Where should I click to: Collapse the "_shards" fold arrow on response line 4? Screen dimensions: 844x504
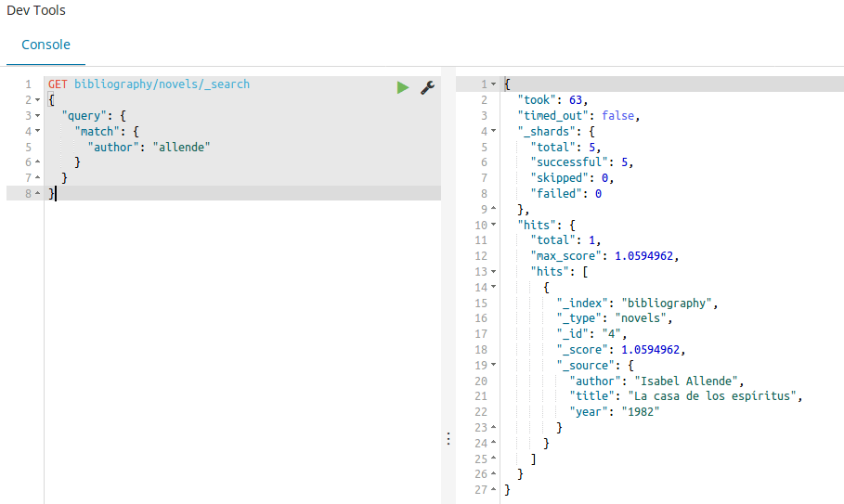coord(493,131)
